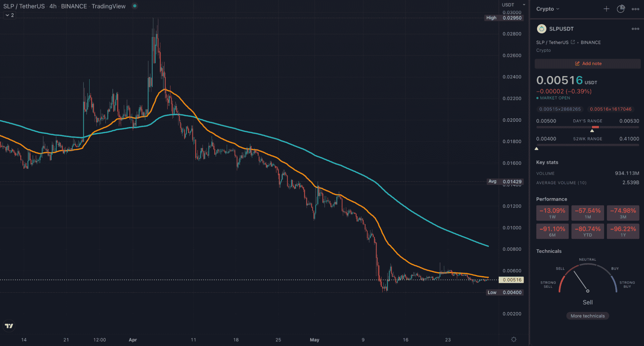This screenshot has width=644, height=346.
Task: Click the Performance section heading
Action: click(x=552, y=199)
